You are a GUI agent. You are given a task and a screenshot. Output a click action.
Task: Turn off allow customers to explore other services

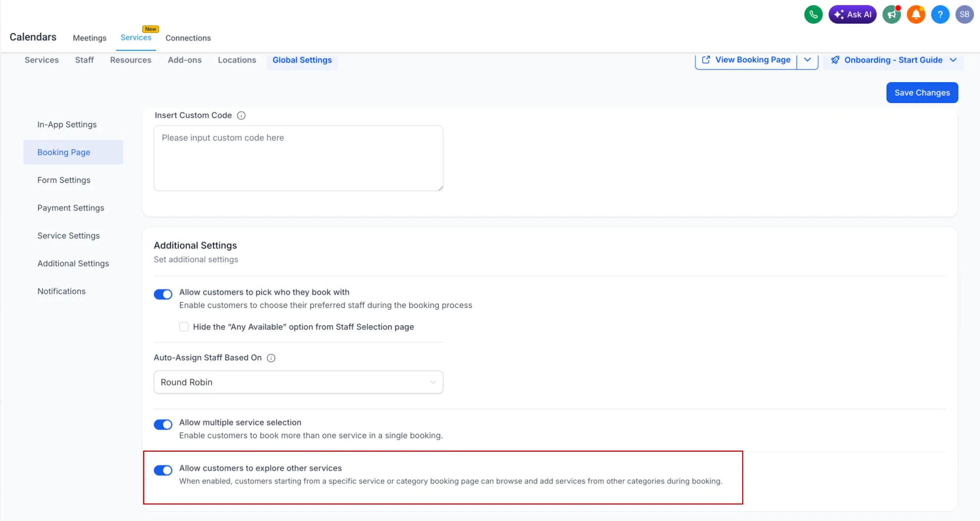coord(163,470)
